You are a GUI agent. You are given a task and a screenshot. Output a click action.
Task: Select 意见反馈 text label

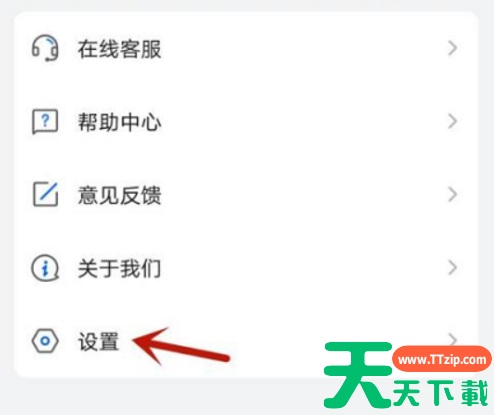[x=120, y=195]
